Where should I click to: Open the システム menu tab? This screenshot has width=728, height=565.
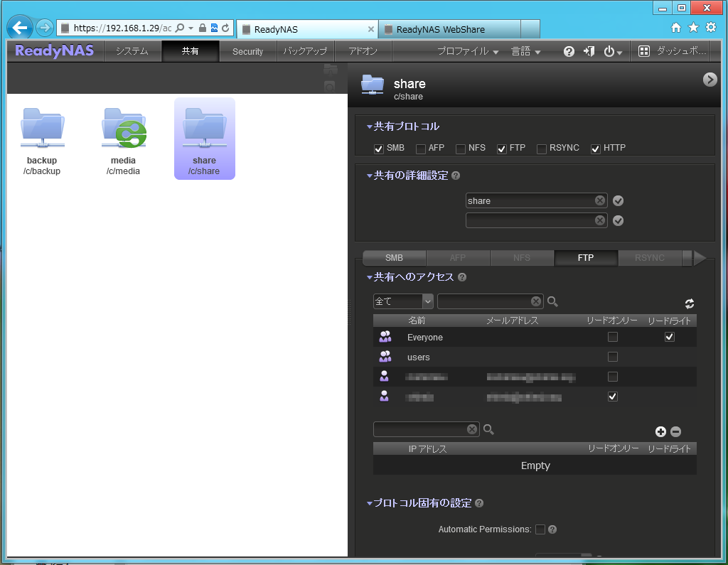point(132,51)
